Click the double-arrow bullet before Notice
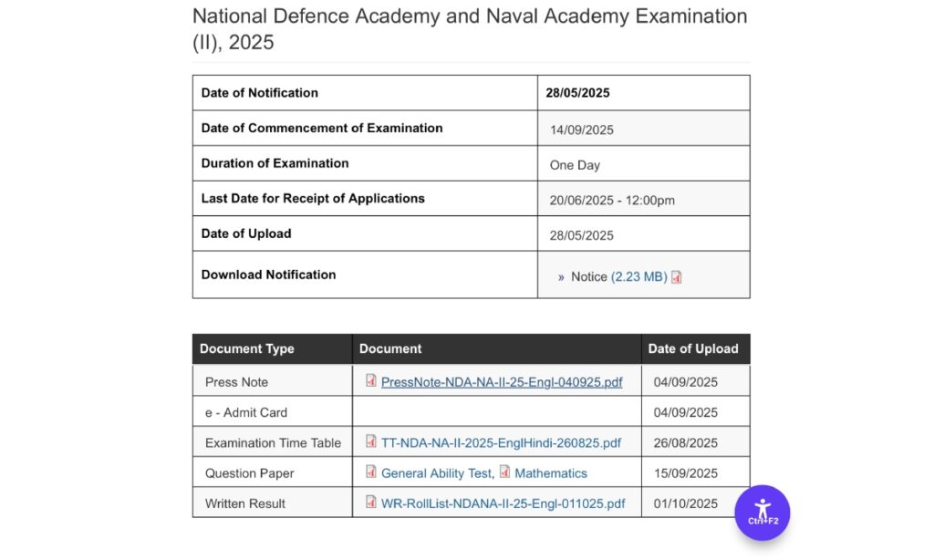 562,275
